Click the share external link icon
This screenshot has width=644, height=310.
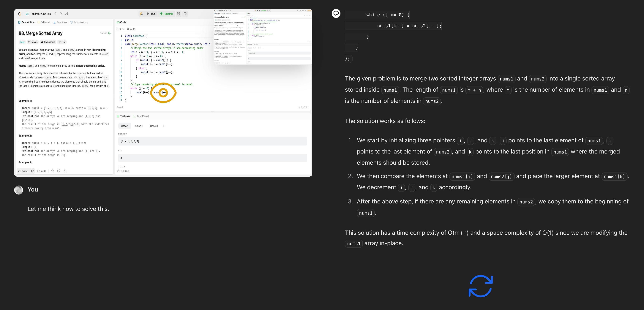click(x=59, y=171)
